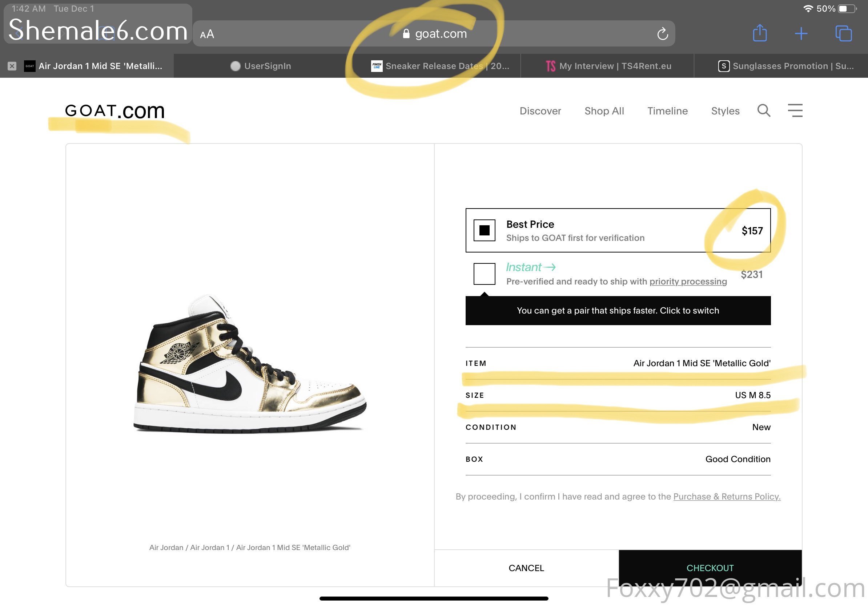Reload the page with refresh icon
The height and width of the screenshot is (606, 868).
[662, 34]
